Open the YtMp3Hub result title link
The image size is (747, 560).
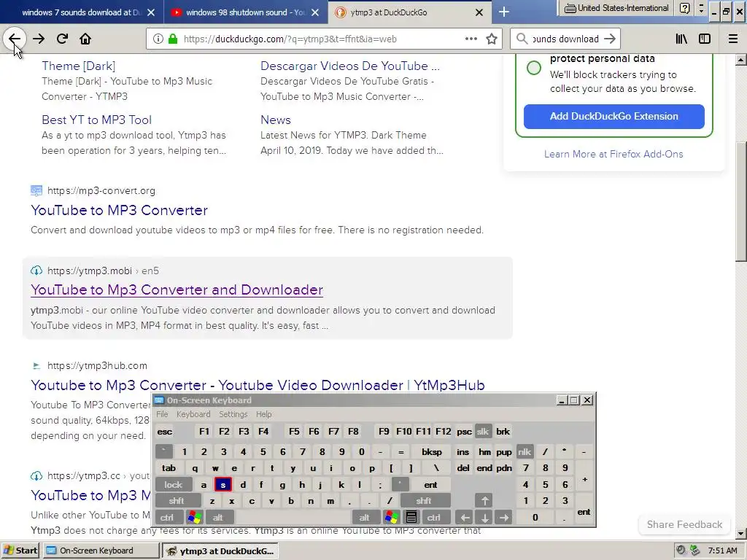(258, 385)
